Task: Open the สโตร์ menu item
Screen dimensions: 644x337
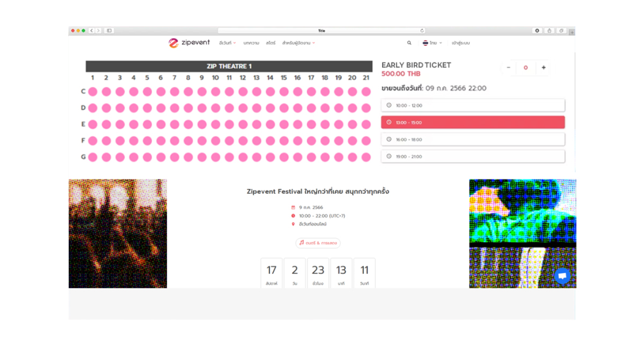Action: pyautogui.click(x=271, y=43)
